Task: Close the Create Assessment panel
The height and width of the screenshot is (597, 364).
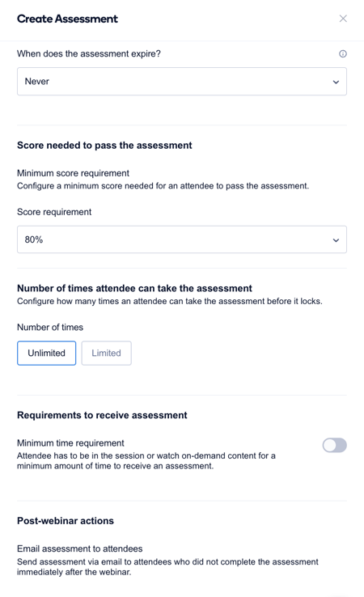Action: pyautogui.click(x=343, y=19)
